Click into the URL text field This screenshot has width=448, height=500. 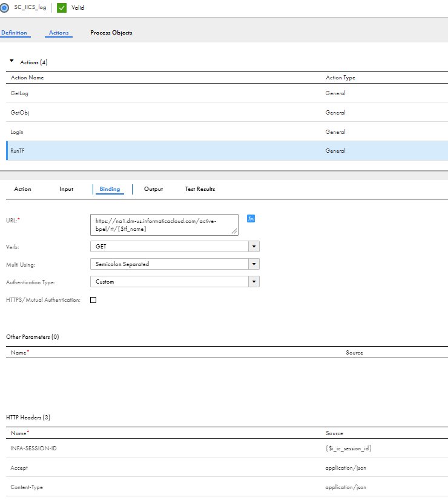coord(164,225)
